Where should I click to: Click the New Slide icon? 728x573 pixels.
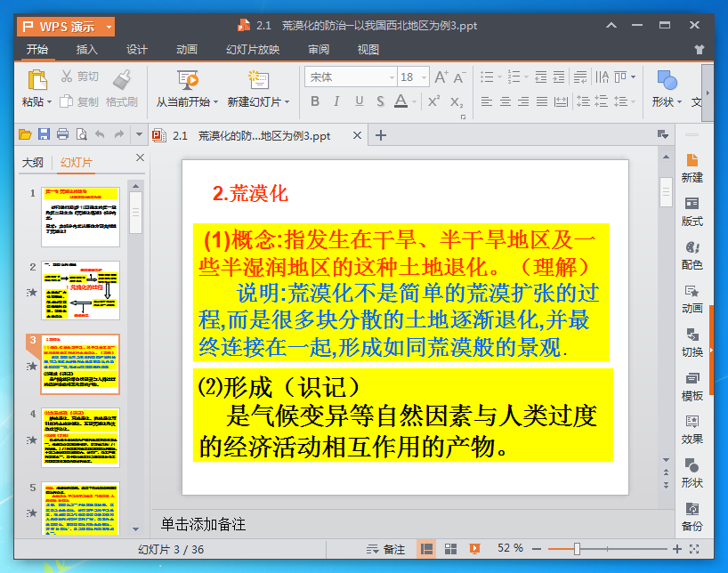point(258,80)
